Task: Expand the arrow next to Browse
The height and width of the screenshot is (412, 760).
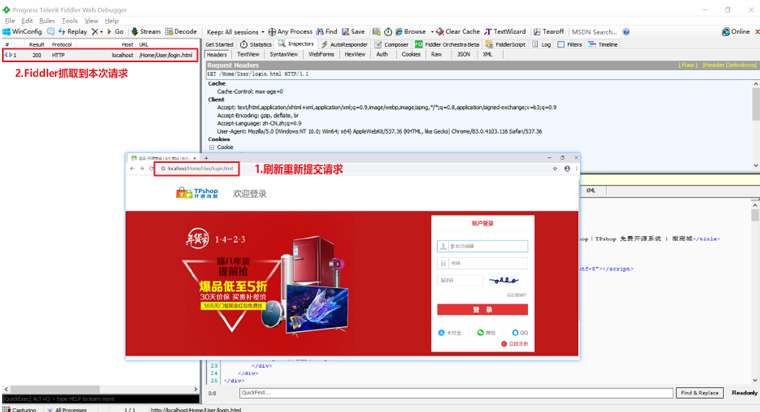Action: pos(432,32)
